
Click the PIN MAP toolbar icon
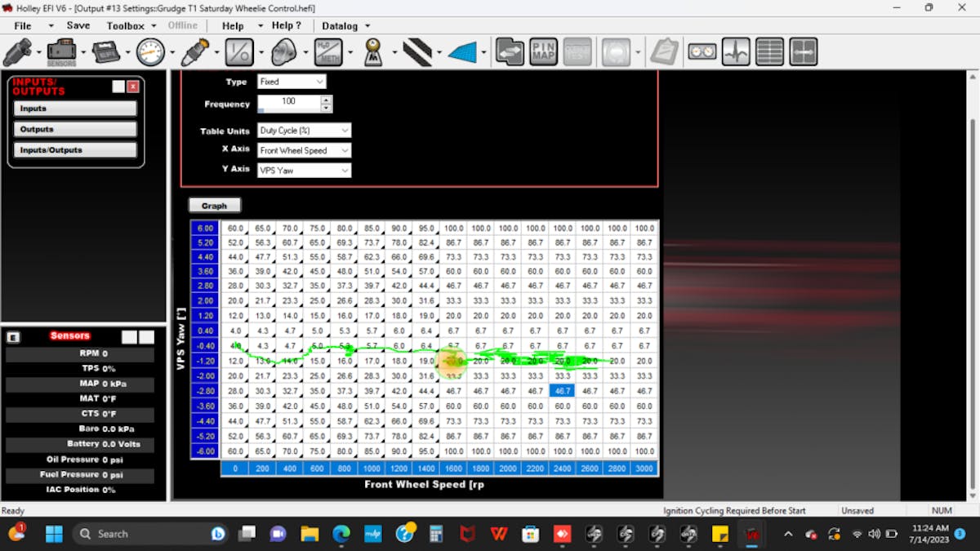tap(545, 51)
